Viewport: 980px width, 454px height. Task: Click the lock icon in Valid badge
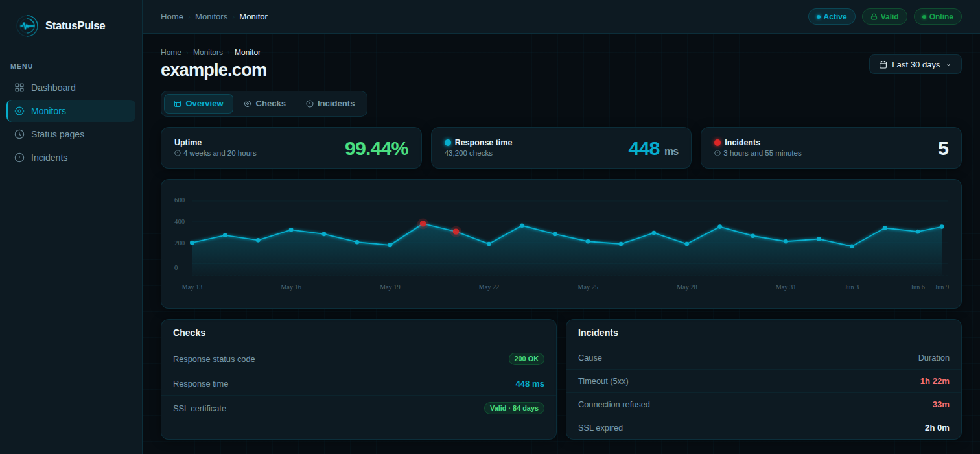(x=874, y=17)
